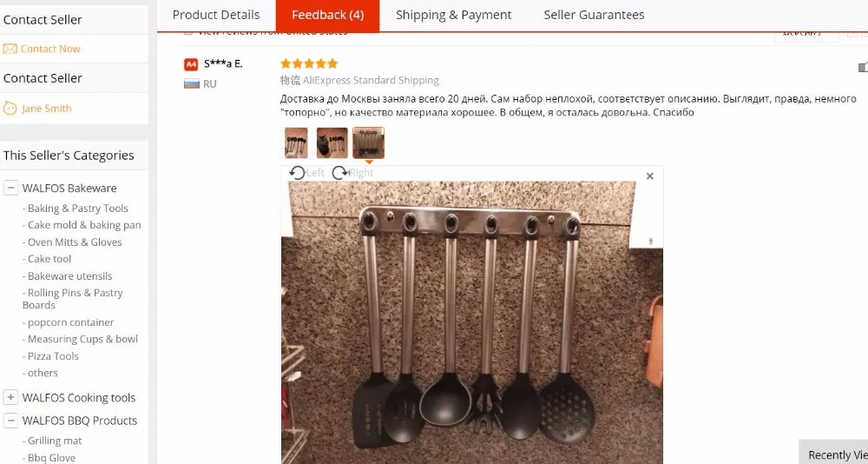Click the A4 buyer level badge
Screen dimensions: 868x464
pyautogui.click(x=191, y=64)
